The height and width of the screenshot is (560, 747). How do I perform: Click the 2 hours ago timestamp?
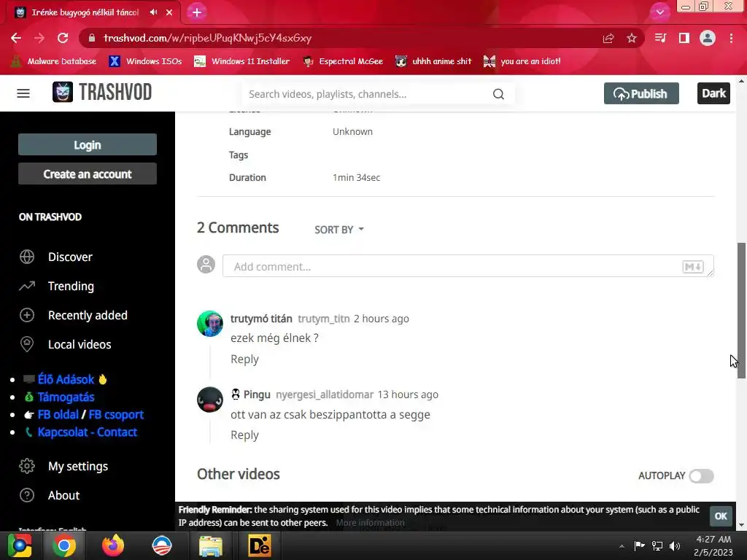[381, 319]
